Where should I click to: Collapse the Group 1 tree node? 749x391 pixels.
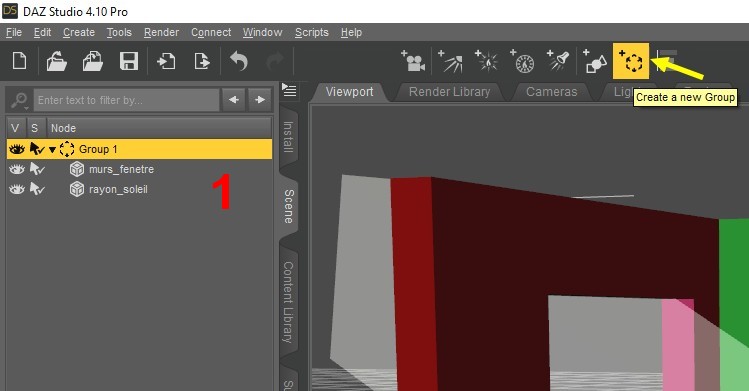[x=53, y=150]
